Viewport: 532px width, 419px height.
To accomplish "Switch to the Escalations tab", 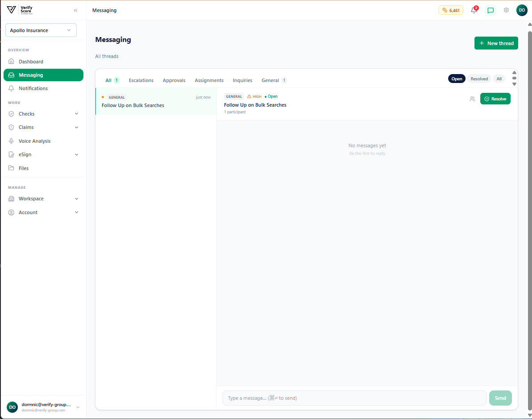I will (x=141, y=80).
